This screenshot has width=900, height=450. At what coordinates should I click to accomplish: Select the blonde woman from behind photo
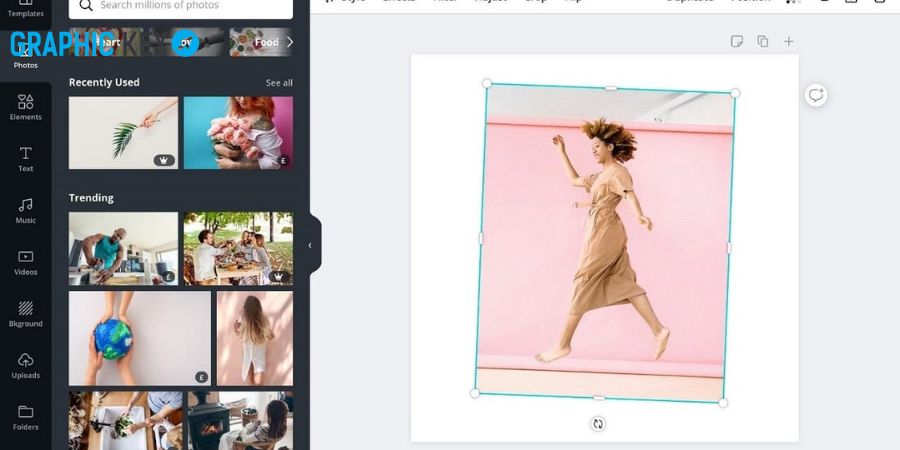coord(255,339)
